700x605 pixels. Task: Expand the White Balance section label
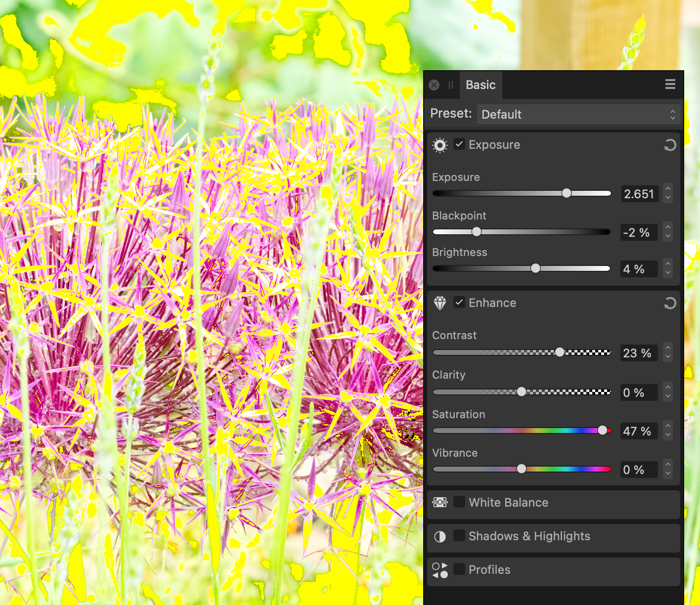pyautogui.click(x=508, y=503)
